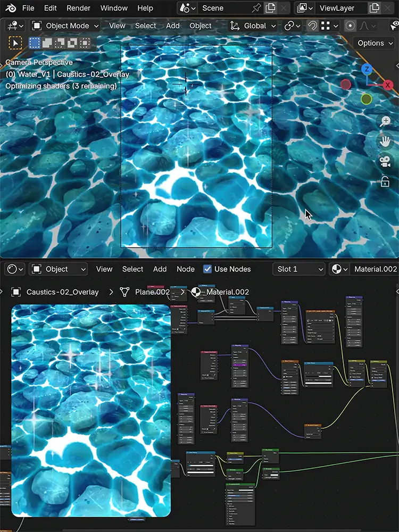399x532 pixels.
Task: Open the Node menu
Action: pyautogui.click(x=186, y=269)
